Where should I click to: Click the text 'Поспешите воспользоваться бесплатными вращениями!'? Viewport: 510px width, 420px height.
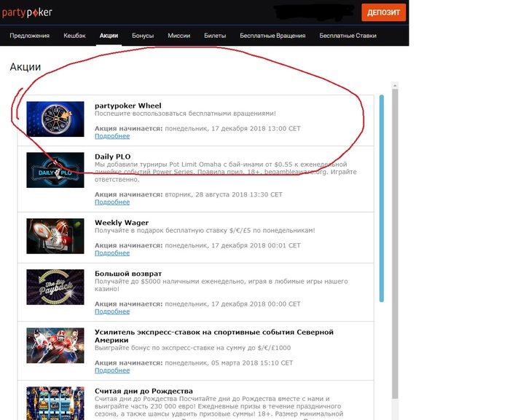click(x=185, y=114)
